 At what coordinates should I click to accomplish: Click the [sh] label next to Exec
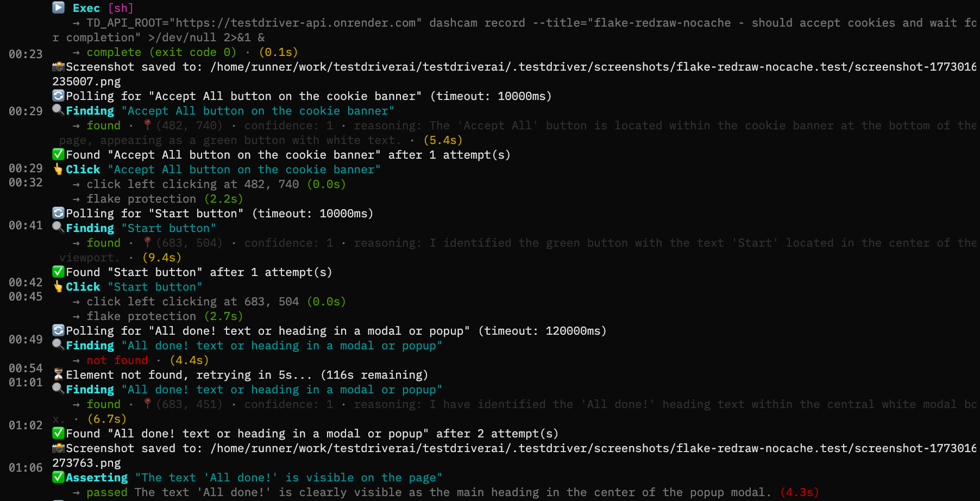coord(121,8)
